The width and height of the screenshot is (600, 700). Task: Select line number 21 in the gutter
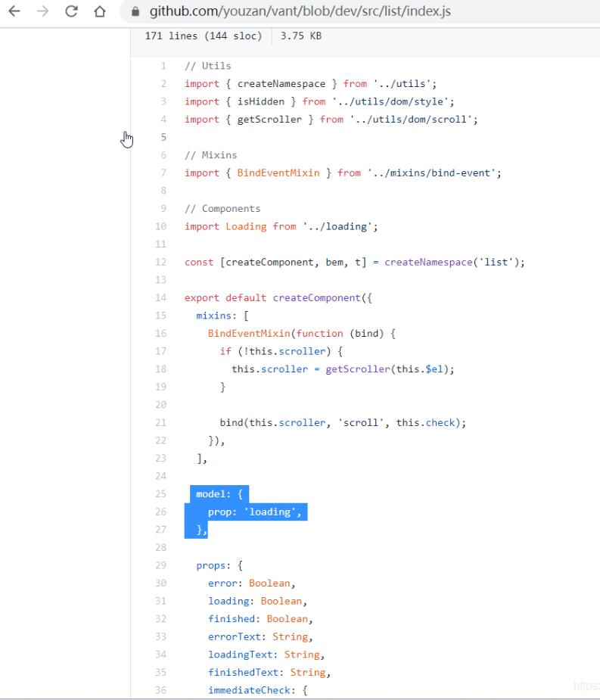click(160, 423)
